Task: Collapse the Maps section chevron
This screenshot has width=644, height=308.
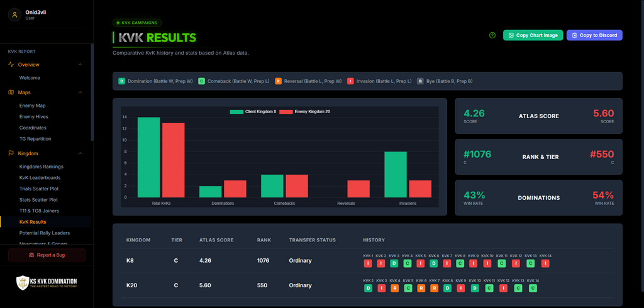Action: [x=80, y=92]
